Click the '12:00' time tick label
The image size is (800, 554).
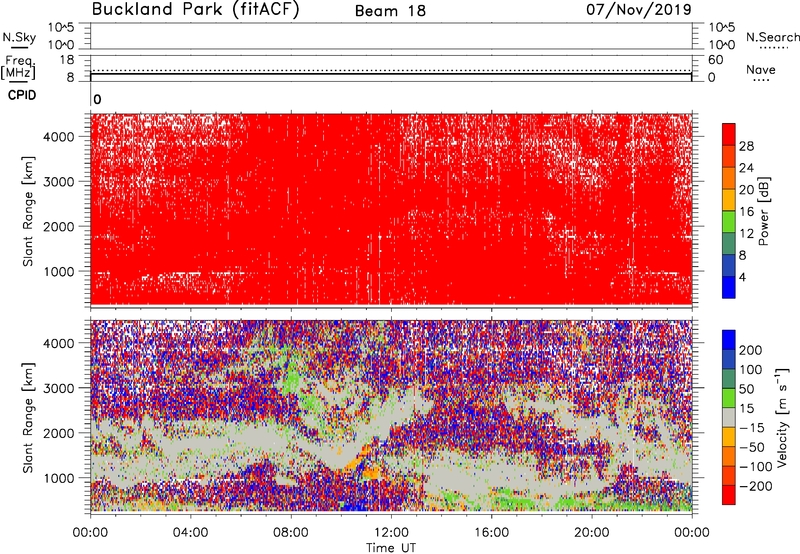coord(391,533)
